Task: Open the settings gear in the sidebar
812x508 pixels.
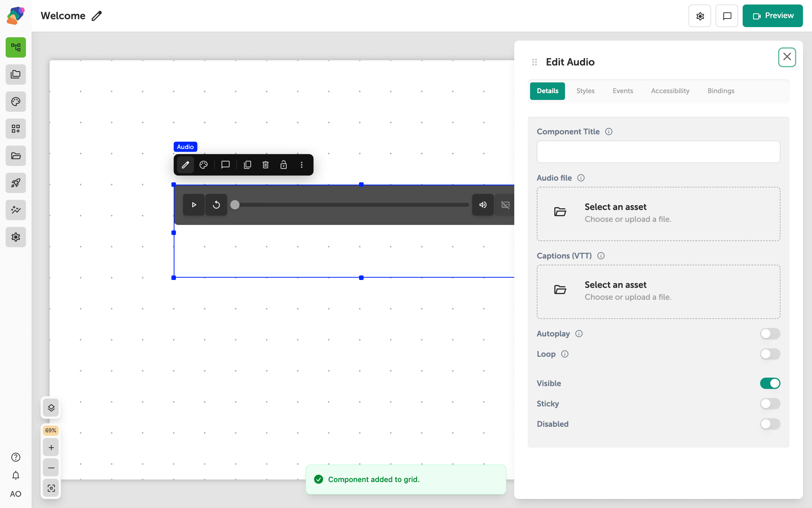Action: point(16,237)
